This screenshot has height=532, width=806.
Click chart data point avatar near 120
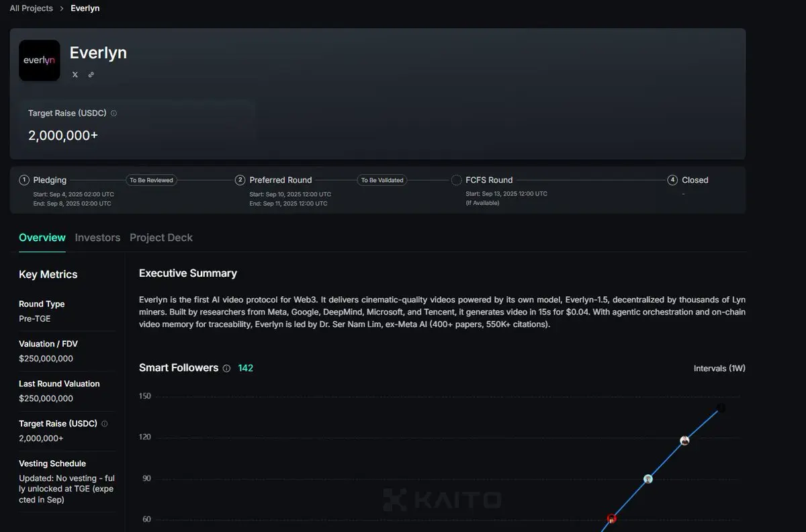point(684,441)
